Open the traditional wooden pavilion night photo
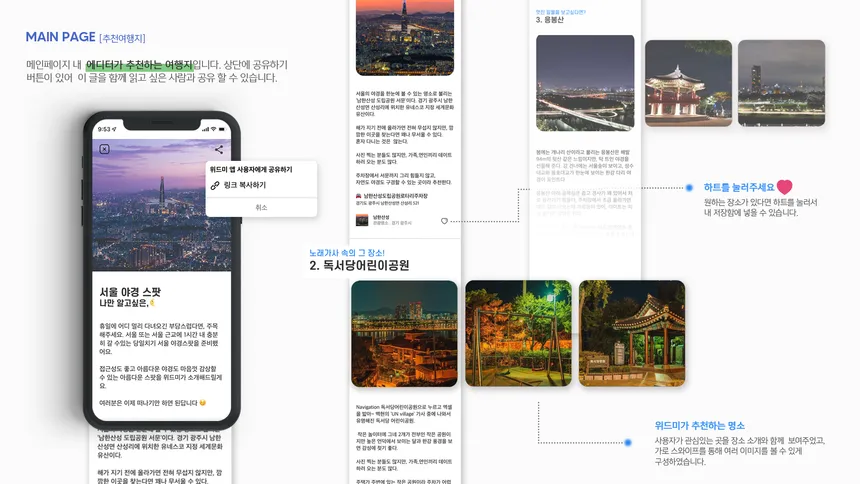Viewport: 860px width, 484px height. tap(632, 334)
